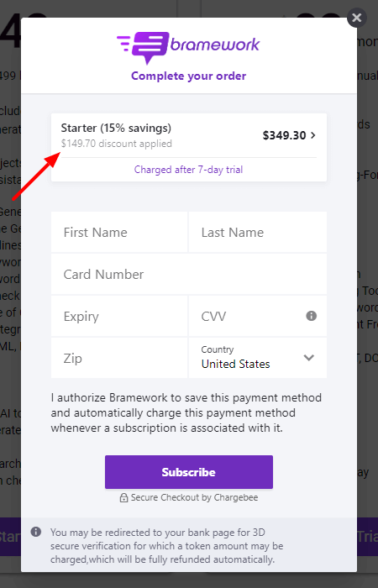Close the checkout dialog with X icon
The image size is (378, 588).
(x=357, y=18)
